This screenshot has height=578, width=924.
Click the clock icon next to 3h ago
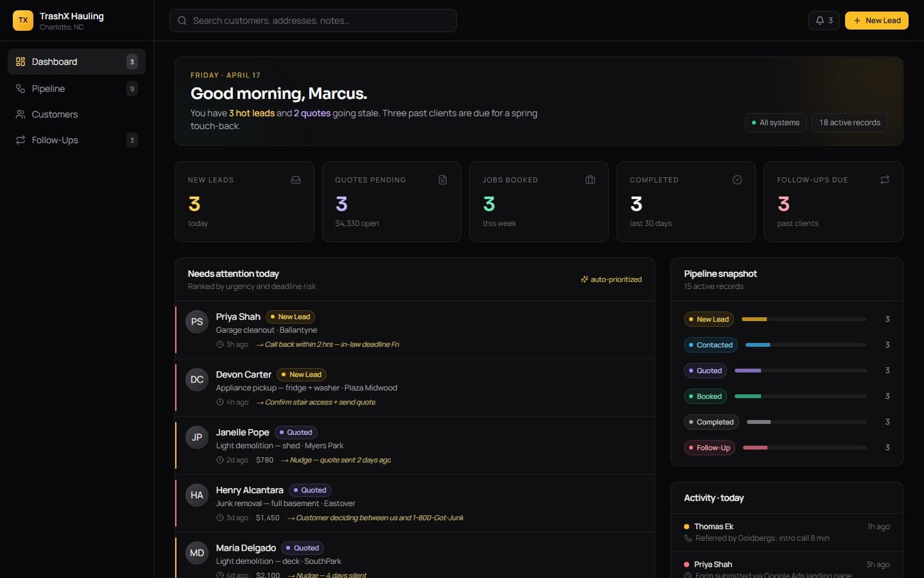click(220, 344)
